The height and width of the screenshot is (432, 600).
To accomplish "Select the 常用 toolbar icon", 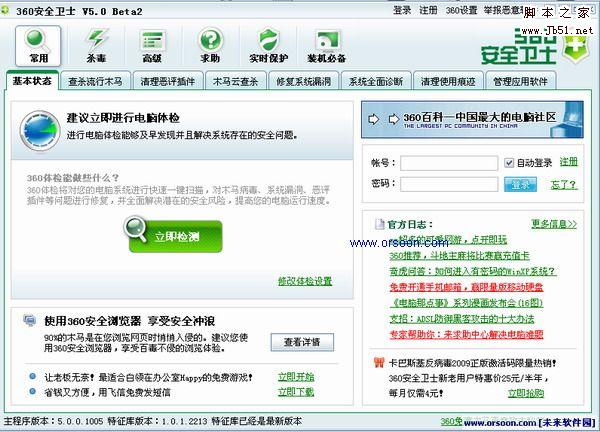I will coord(38,45).
